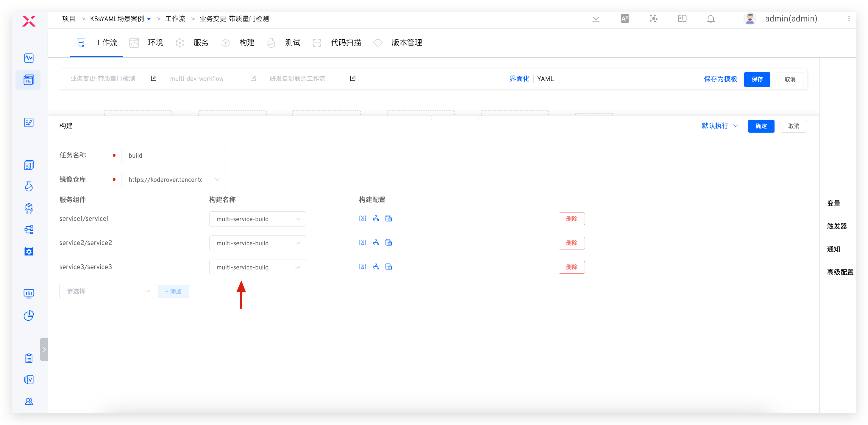This screenshot has width=868, height=425.
Task: Click the notification bell icon
Action: coord(711,18)
